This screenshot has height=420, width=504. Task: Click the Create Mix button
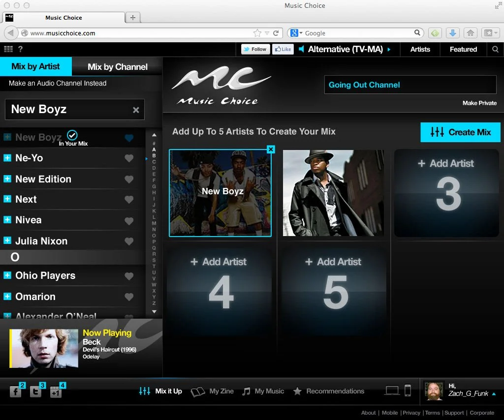(460, 132)
